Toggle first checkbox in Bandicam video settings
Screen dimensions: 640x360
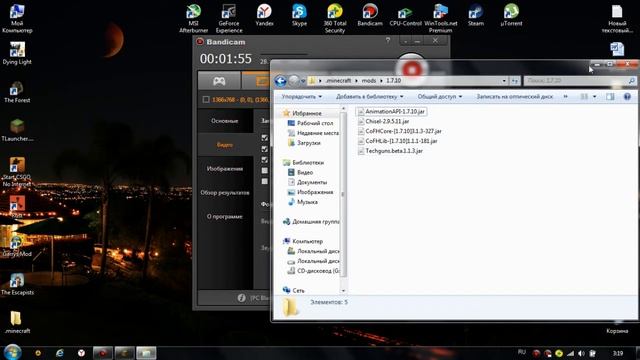point(264,138)
